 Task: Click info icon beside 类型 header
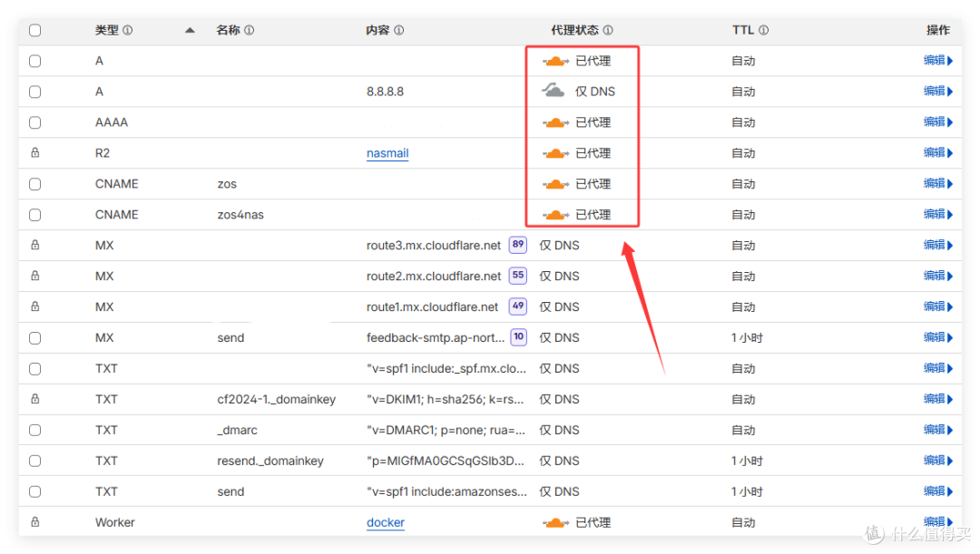pos(128,30)
